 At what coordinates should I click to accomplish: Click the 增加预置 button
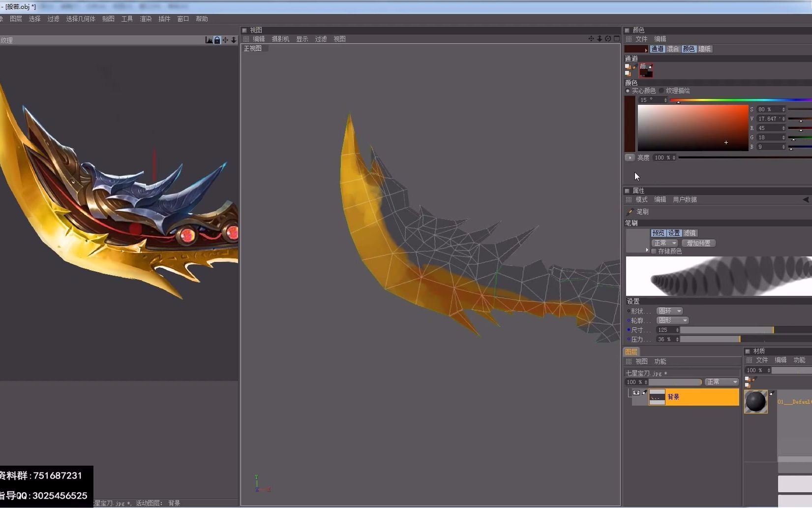point(698,243)
